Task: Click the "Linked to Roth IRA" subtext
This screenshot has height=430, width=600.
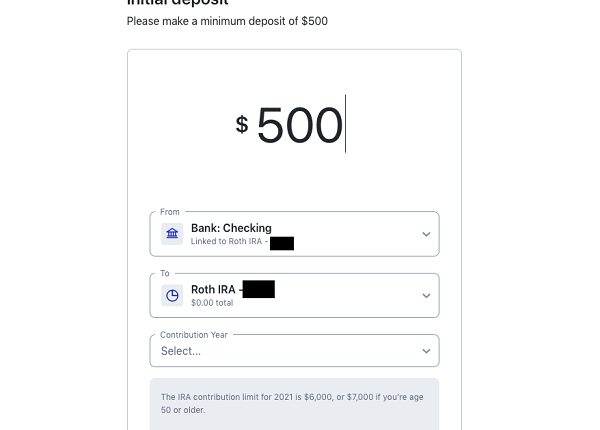Action: pos(227,242)
